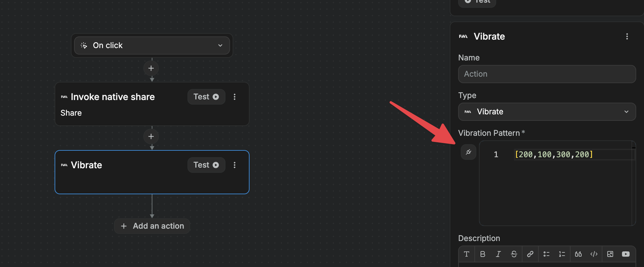This screenshot has height=267, width=644.
Task: Insert a blockquote in Description
Action: [x=578, y=254]
